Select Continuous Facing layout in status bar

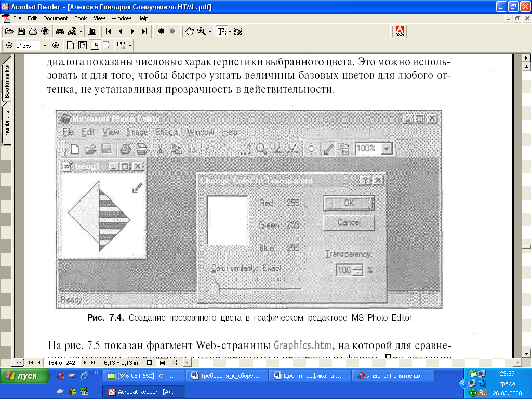[x=175, y=363]
